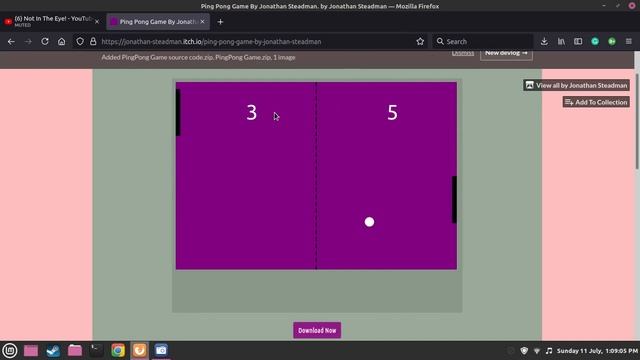
Task: Open the Firefox hamburger menu
Action: pyautogui.click(x=629, y=42)
